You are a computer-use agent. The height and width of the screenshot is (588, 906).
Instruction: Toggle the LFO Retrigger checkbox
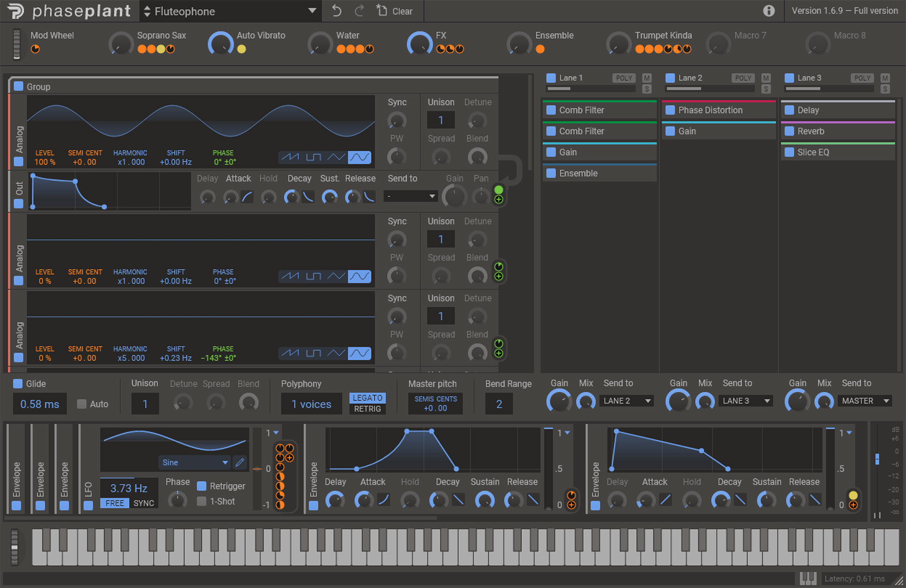tap(202, 486)
